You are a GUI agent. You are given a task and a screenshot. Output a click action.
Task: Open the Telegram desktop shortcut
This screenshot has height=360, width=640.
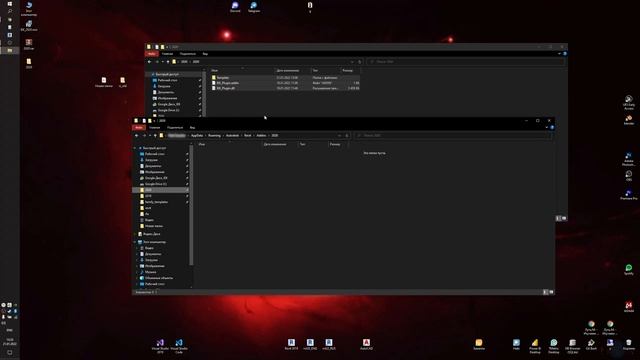[253, 7]
